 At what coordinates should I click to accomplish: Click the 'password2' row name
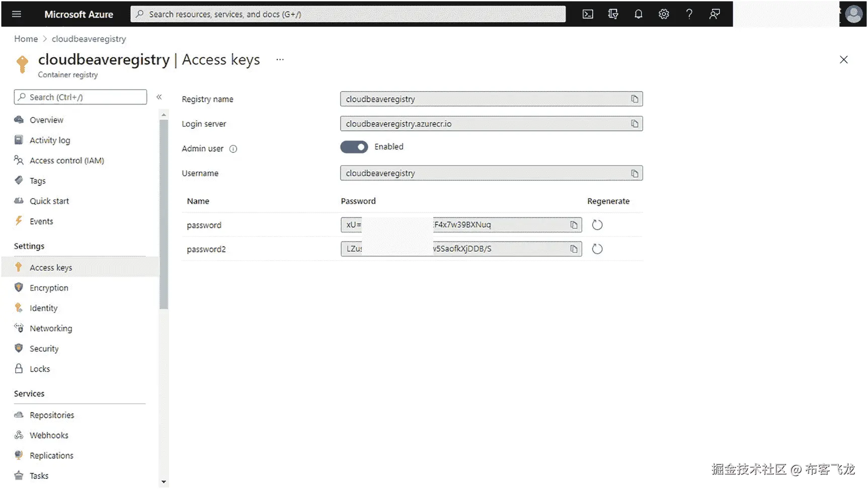click(206, 250)
